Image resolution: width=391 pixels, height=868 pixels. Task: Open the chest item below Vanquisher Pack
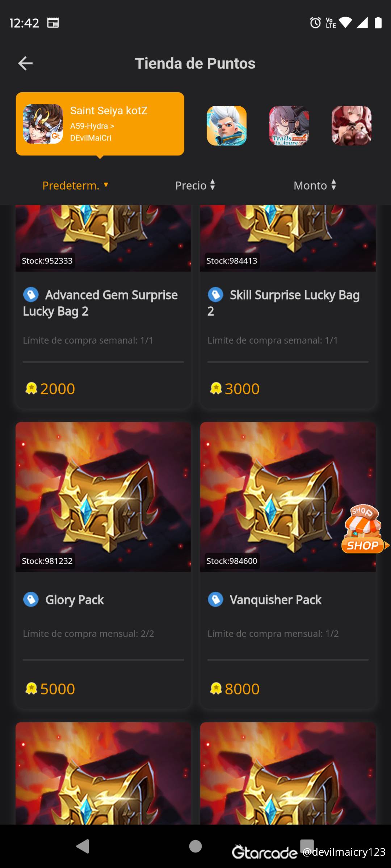click(x=288, y=773)
